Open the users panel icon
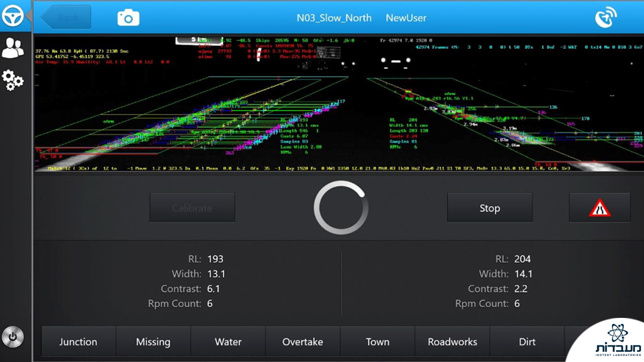 [13, 48]
